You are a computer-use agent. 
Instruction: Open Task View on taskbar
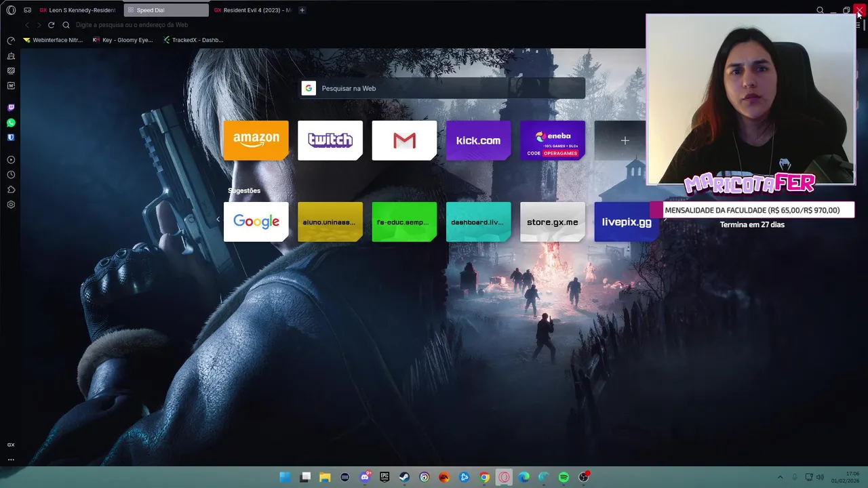point(305,477)
